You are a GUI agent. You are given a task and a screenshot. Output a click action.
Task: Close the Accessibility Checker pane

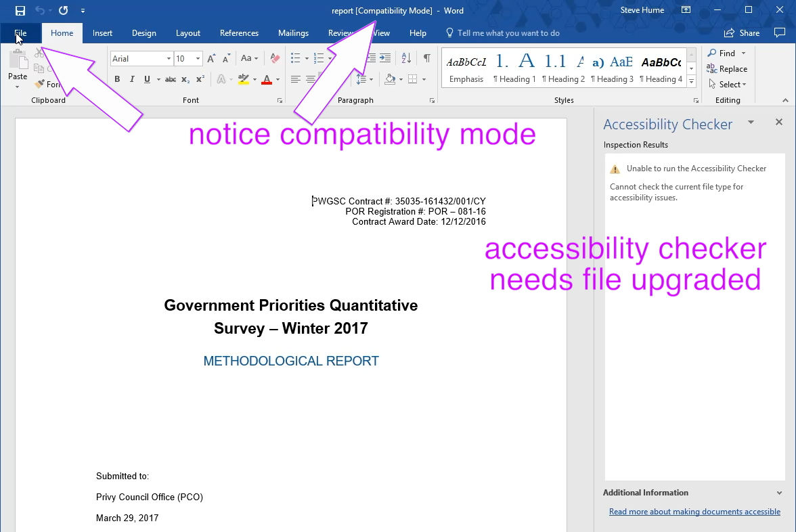click(x=778, y=122)
